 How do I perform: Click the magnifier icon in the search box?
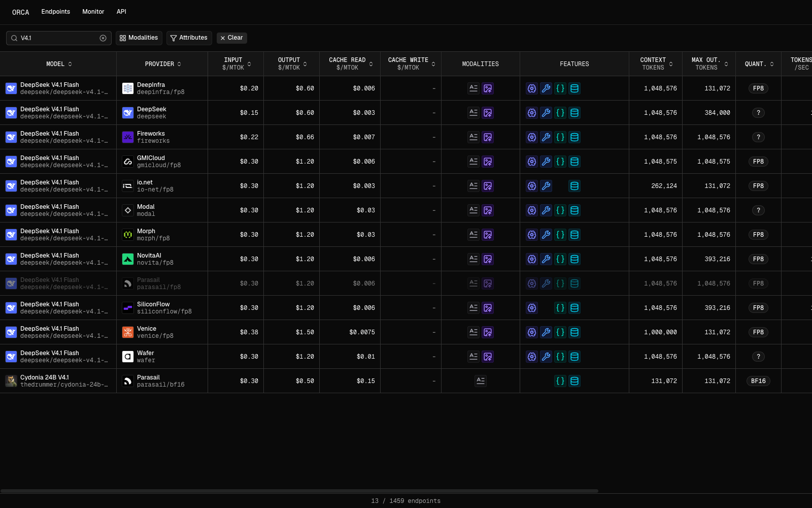coord(14,38)
